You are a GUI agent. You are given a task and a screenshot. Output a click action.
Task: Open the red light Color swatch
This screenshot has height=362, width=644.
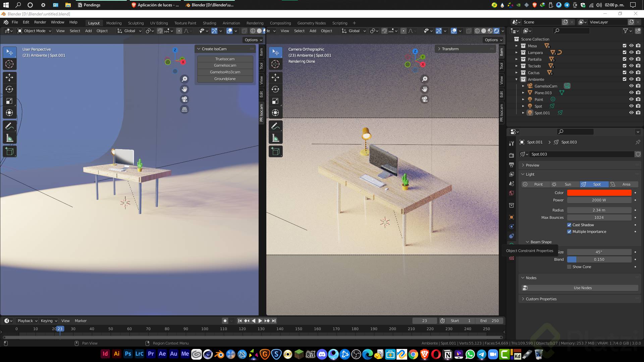point(599,193)
